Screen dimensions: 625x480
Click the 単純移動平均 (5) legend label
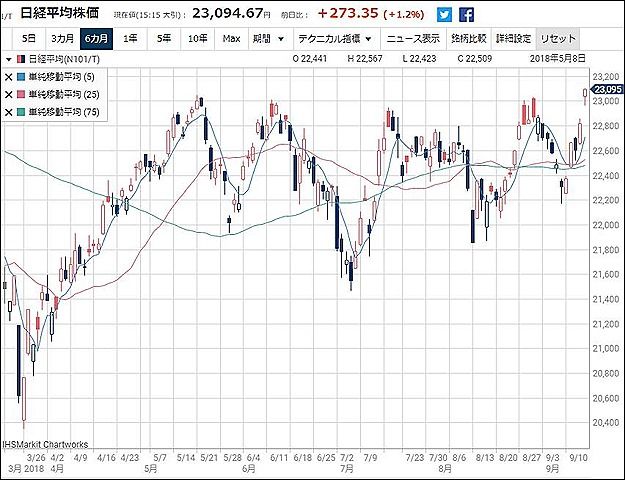point(61,77)
